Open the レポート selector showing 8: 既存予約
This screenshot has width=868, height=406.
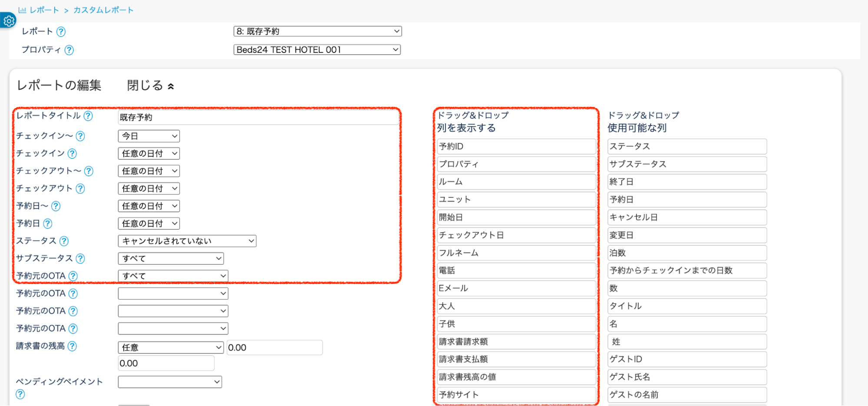[317, 31]
